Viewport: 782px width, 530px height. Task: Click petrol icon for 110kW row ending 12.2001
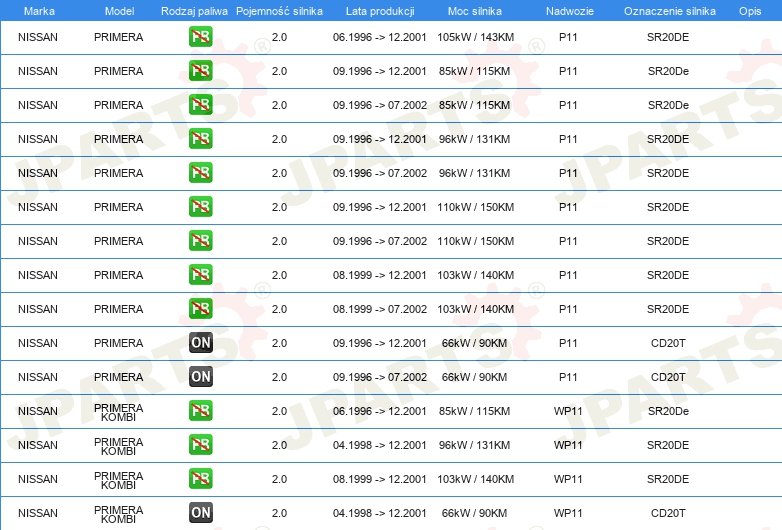[200, 207]
